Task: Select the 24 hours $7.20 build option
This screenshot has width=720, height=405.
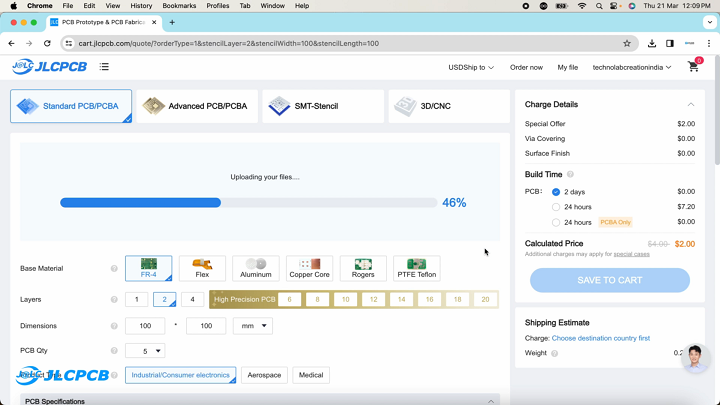Action: (556, 207)
